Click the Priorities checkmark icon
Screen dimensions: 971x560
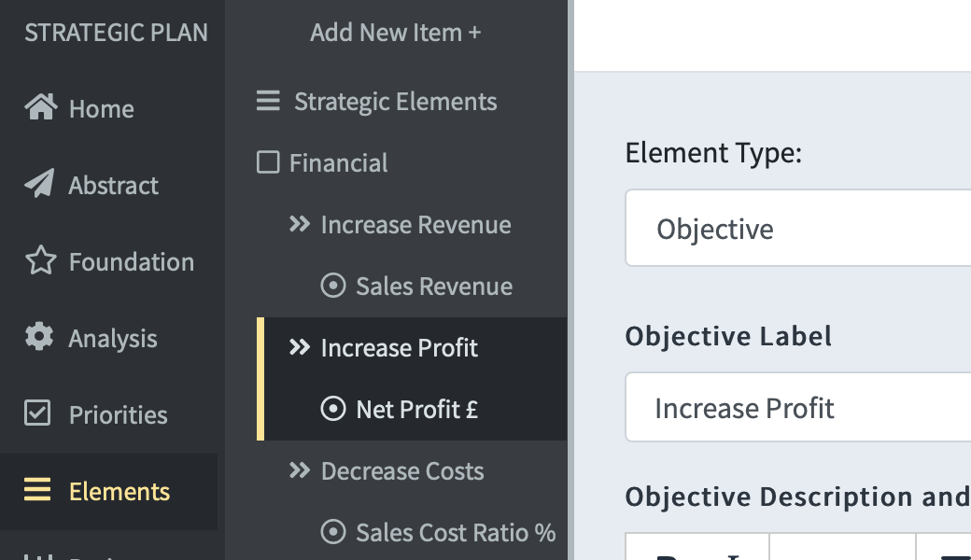pyautogui.click(x=37, y=413)
